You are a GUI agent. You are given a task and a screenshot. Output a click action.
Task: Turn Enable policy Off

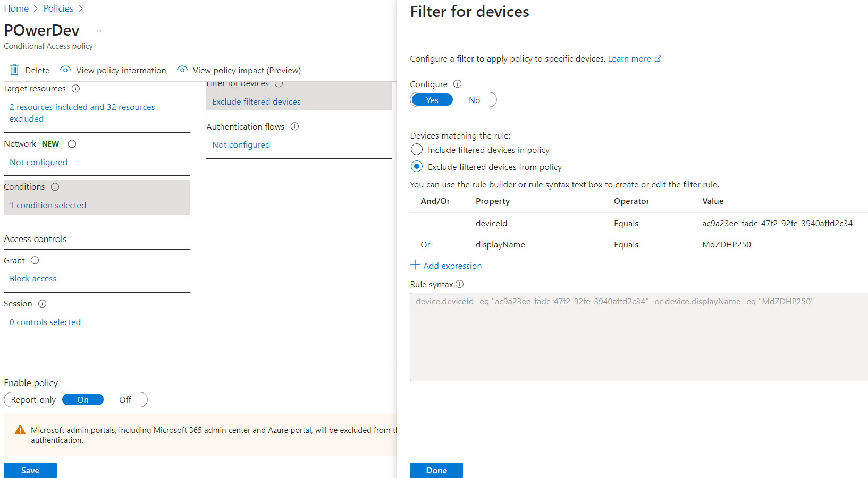tap(125, 399)
